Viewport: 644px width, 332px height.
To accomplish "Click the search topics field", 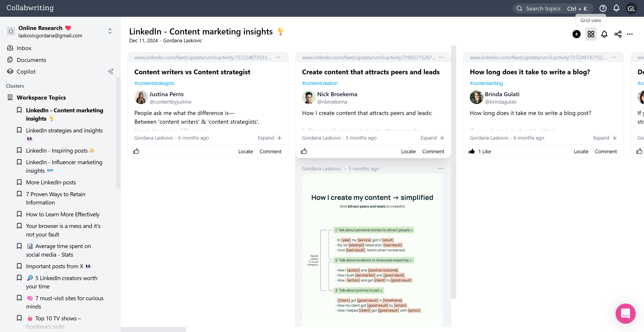I will (553, 9).
